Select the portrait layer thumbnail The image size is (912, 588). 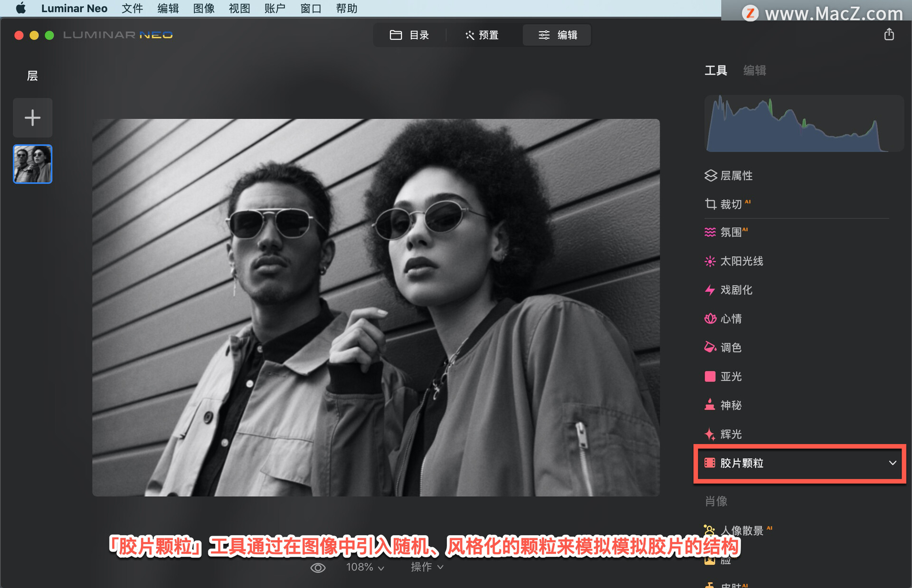click(32, 164)
